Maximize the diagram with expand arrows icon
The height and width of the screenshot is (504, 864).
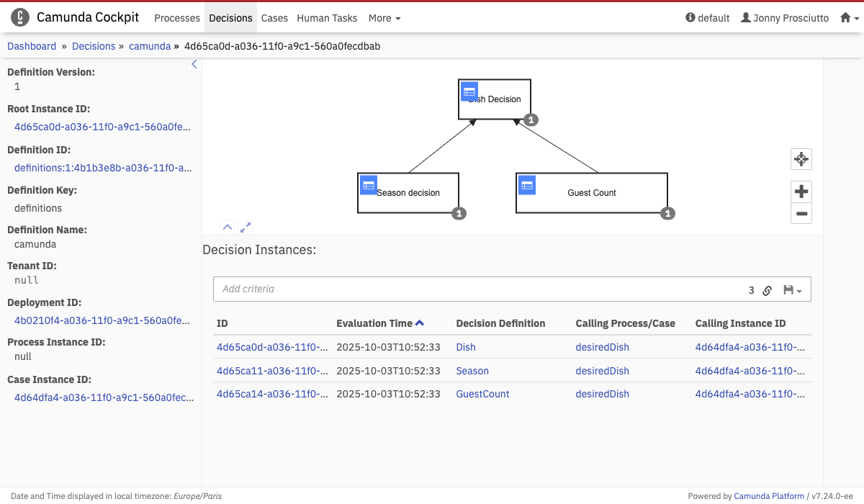246,227
